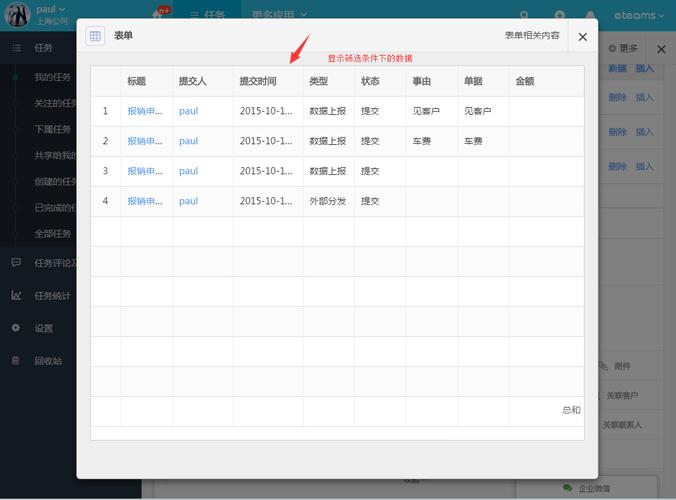Select the 外部分发 type cell in row 4
676x500 pixels.
pyautogui.click(x=328, y=201)
